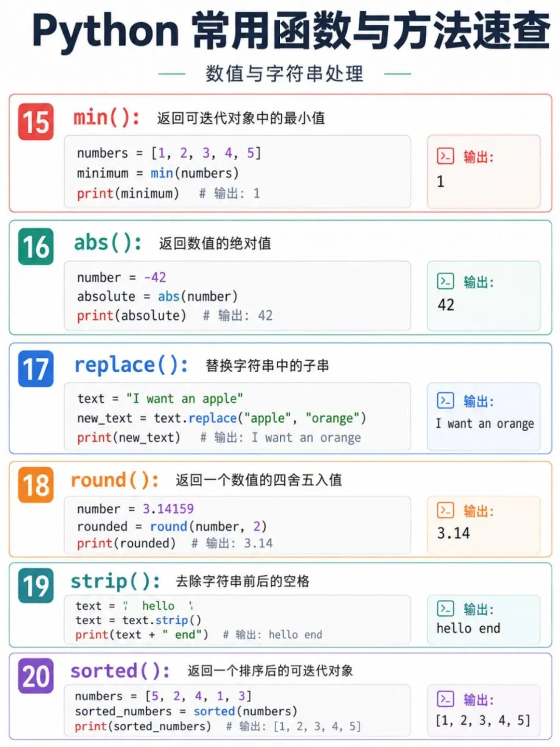This screenshot has width=560, height=747.
Task: Click terminal icon in min() output box
Action: point(445,156)
